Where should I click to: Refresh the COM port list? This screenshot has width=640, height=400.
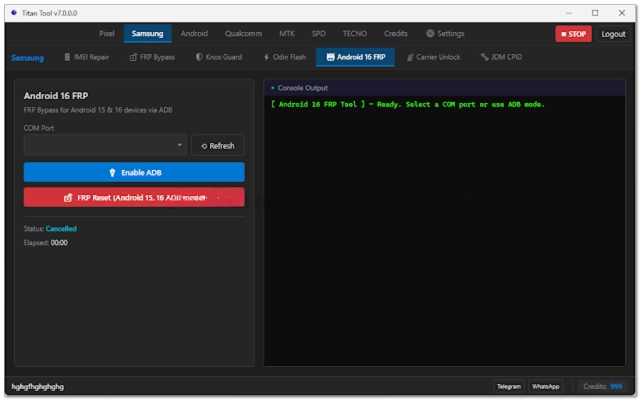point(217,146)
